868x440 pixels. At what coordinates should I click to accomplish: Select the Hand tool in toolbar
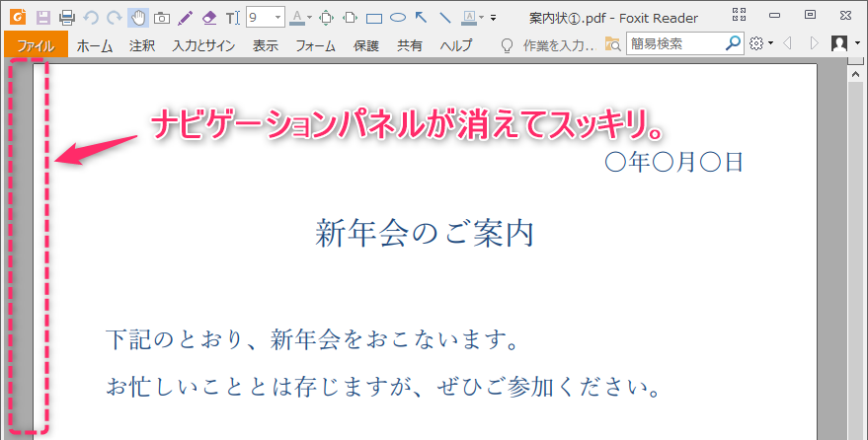click(x=137, y=18)
